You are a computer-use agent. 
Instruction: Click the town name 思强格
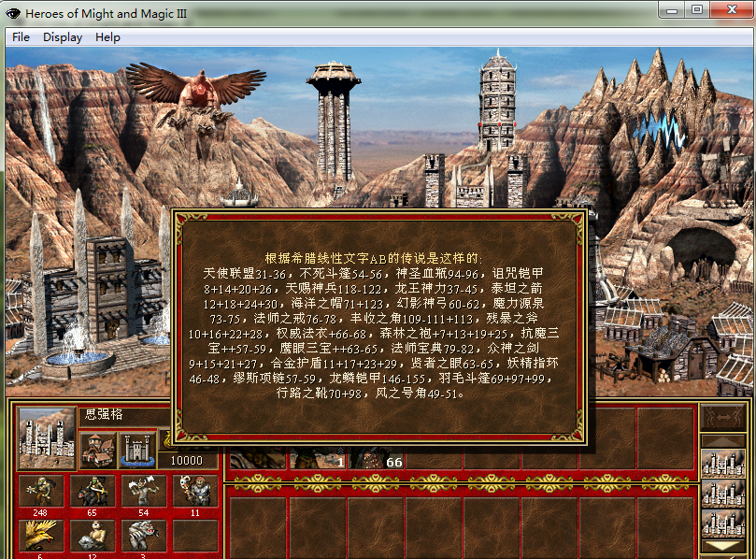(104, 414)
